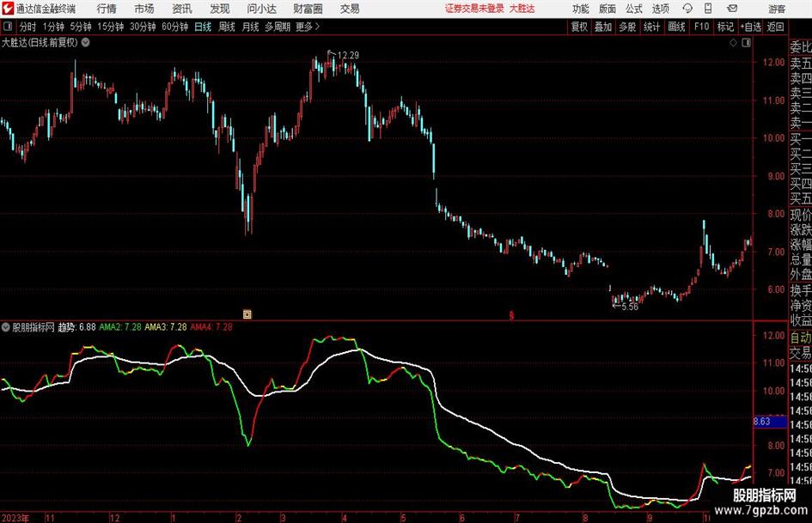Image resolution: width=812 pixels, height=523 pixels.
Task: Click the blue 8.63 price axis marker
Action: tap(770, 422)
